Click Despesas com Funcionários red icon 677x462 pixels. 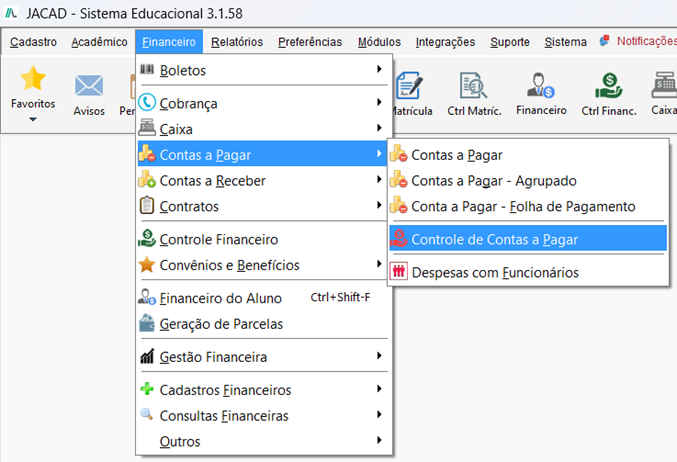[399, 272]
